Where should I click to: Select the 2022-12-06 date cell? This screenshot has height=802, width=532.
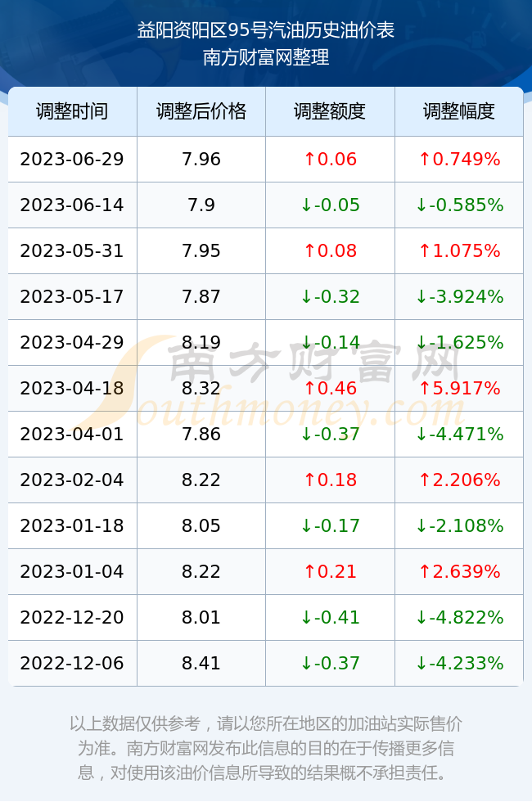72,663
